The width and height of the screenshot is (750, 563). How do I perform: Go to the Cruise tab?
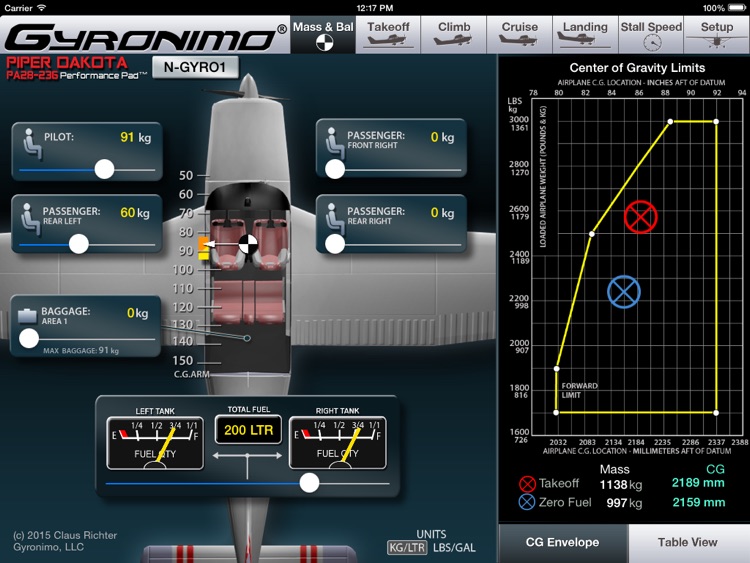[519, 35]
